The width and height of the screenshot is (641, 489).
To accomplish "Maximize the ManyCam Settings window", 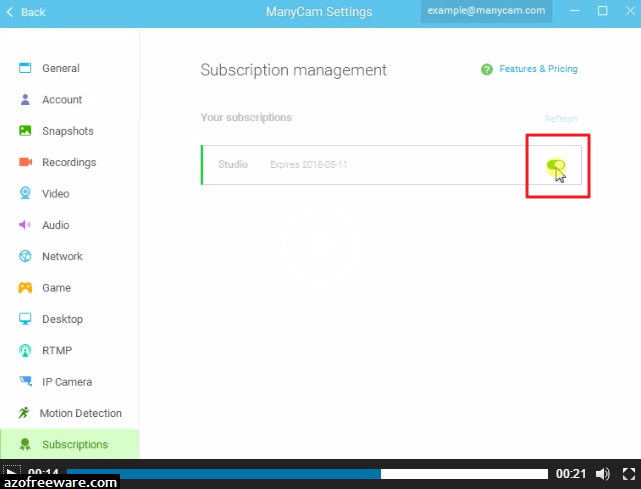I will pyautogui.click(x=603, y=11).
